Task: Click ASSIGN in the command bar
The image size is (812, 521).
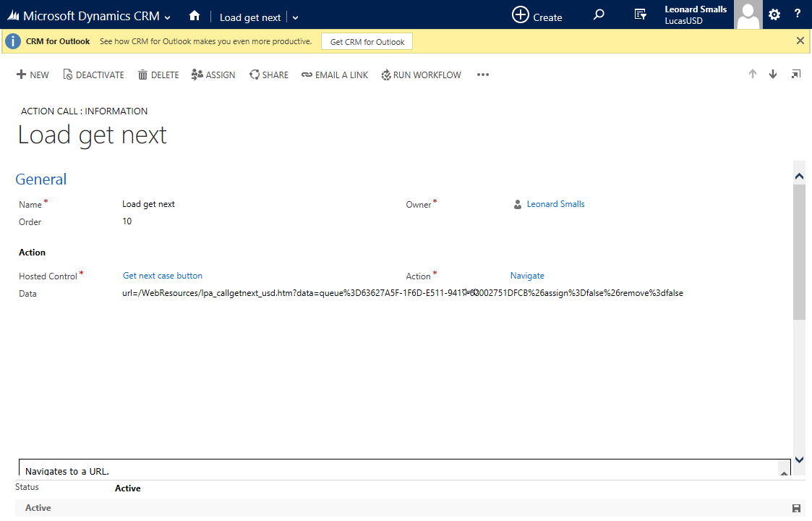Action: pos(213,75)
